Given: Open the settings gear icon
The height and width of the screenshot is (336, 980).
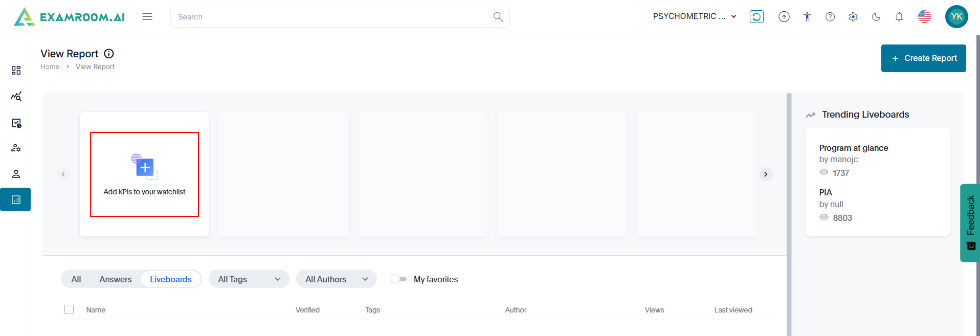Looking at the screenshot, I should coord(853,17).
